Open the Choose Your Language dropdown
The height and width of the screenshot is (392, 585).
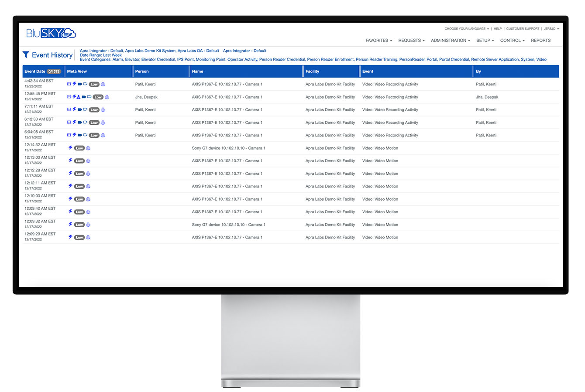467,29
